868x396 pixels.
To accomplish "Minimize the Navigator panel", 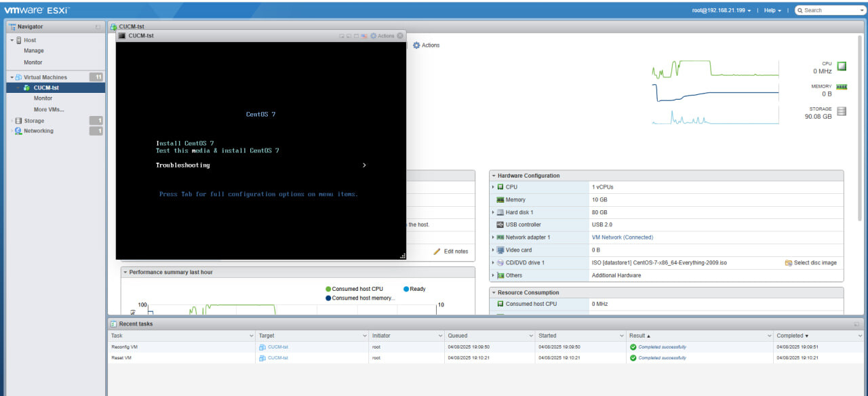I will (98, 26).
